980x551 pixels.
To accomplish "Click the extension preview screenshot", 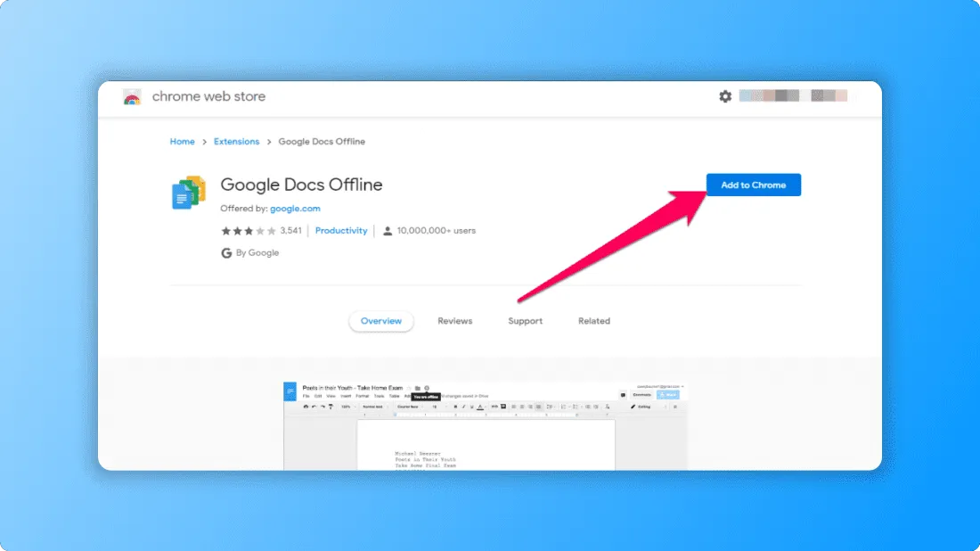I will tap(485, 426).
